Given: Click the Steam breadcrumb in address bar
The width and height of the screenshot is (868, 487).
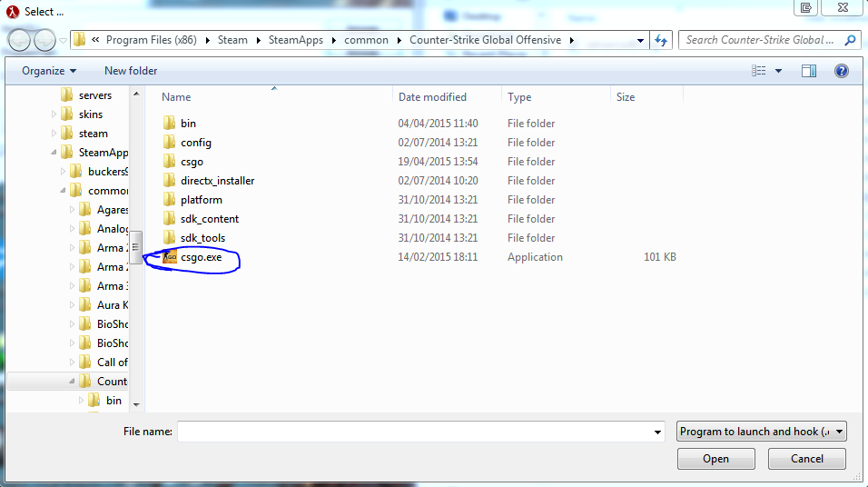Looking at the screenshot, I should [232, 40].
